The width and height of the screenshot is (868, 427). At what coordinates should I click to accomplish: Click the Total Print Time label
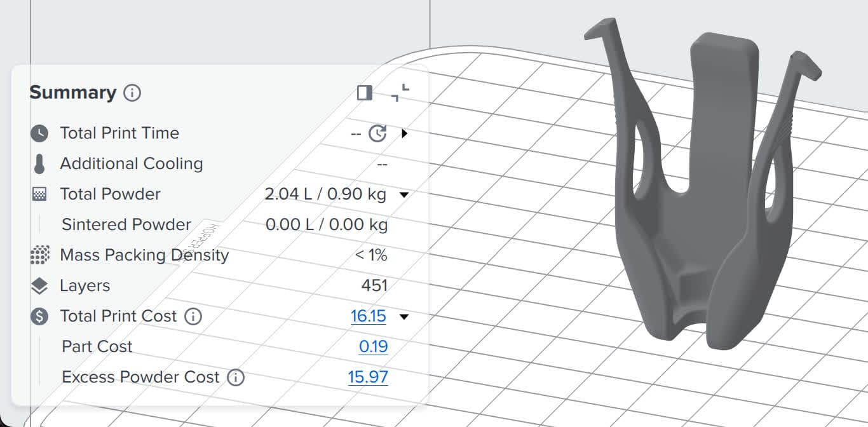tap(119, 133)
